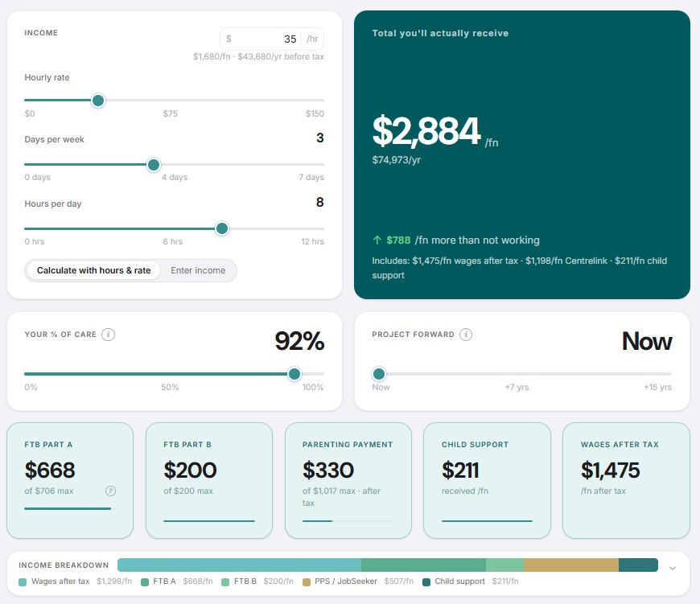700x604 pixels.
Task: Click the help icon on FTB Part A card
Action: pos(110,491)
